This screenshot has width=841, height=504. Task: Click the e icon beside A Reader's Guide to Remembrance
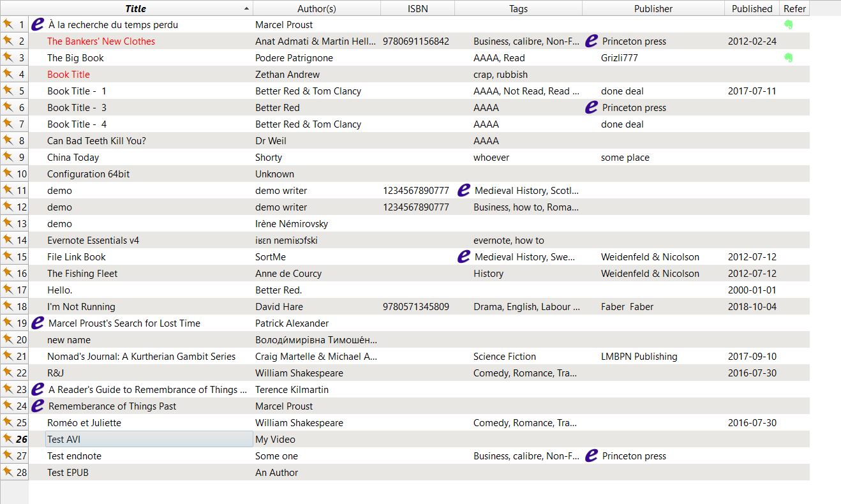pos(38,390)
